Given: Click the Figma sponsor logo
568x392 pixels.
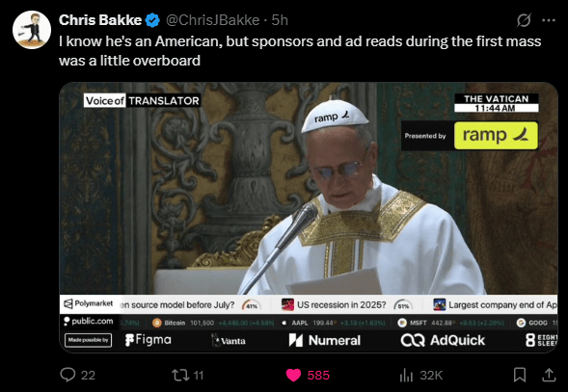Looking at the screenshot, I should tap(149, 340).
